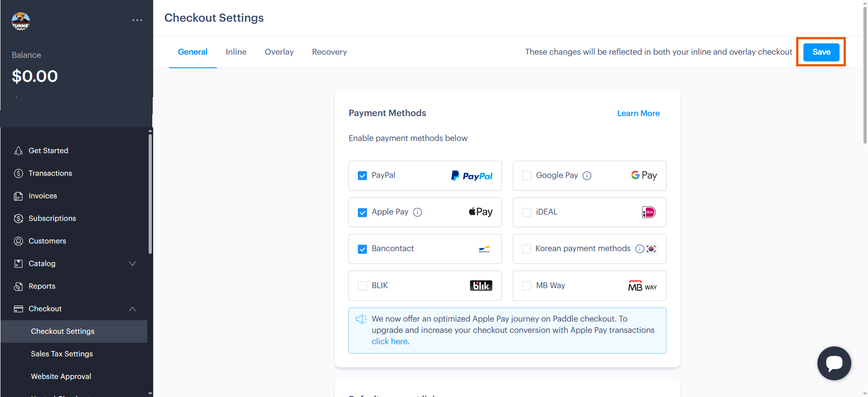
Task: Expand the Catalog chevron
Action: point(132,264)
